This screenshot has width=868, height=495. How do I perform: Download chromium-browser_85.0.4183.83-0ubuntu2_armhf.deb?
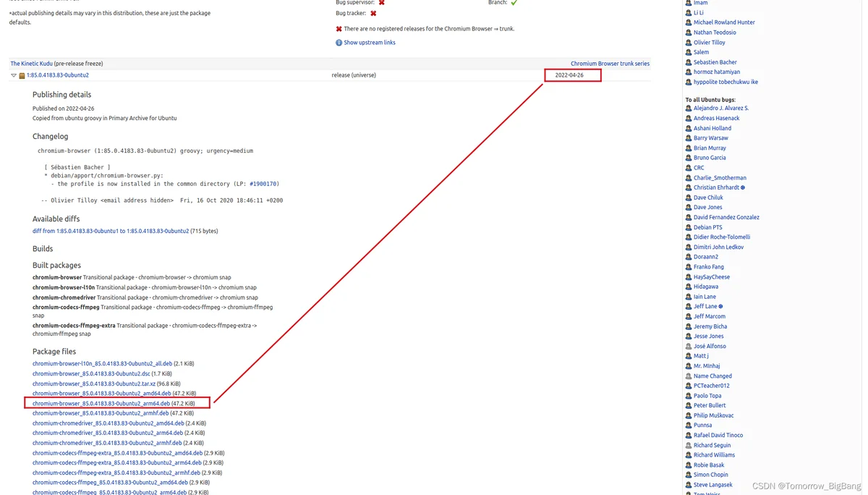click(x=101, y=413)
